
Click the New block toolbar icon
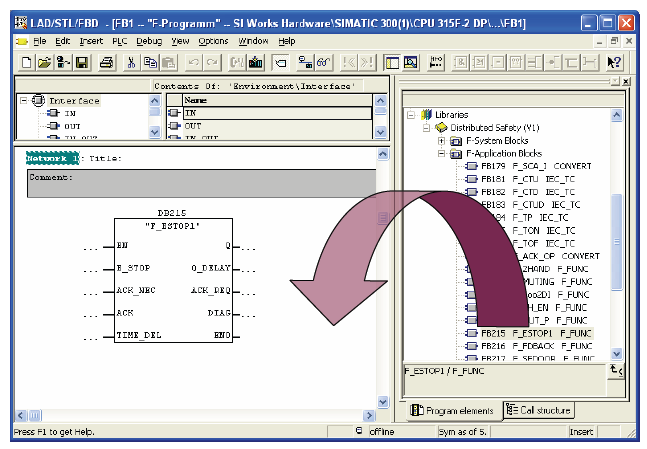coord(26,63)
